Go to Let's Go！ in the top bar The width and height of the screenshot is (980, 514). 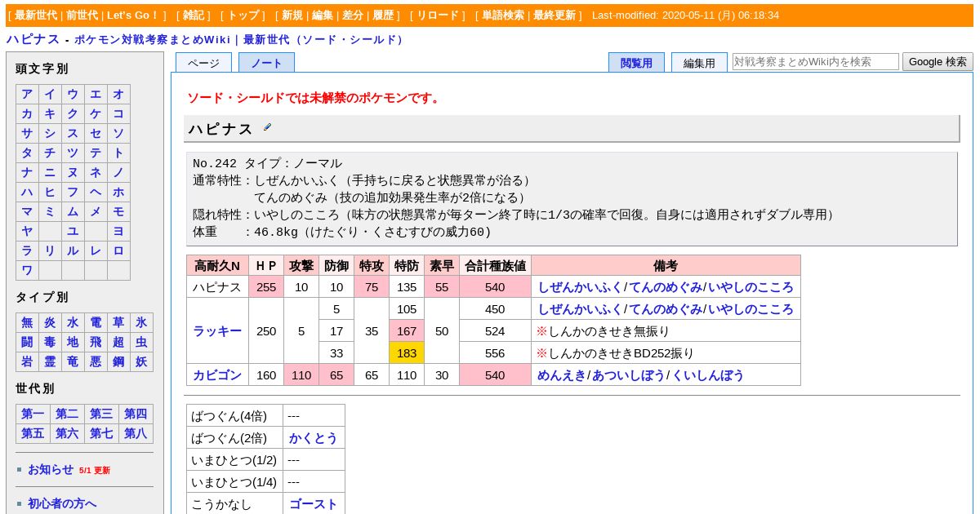133,16
